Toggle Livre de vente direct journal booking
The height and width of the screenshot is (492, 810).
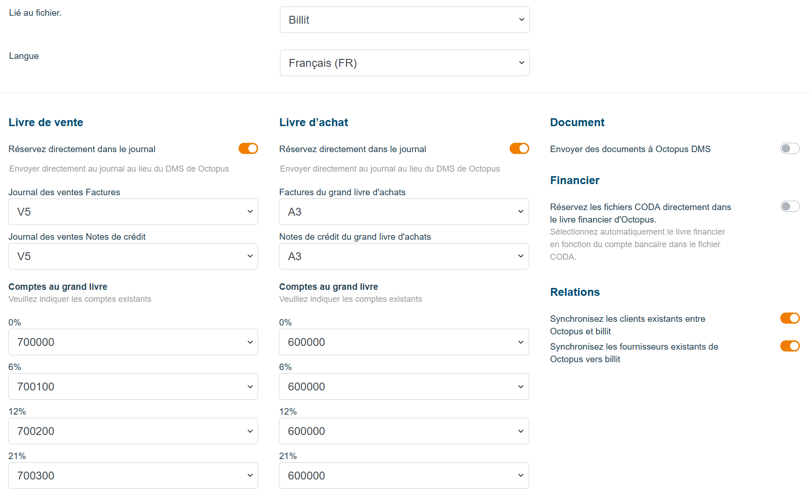point(248,149)
